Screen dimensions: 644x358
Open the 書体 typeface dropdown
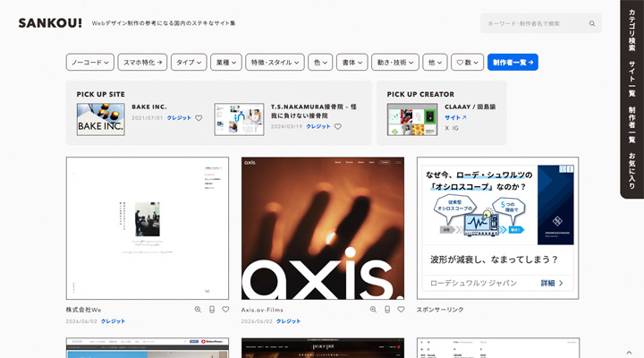(352, 63)
